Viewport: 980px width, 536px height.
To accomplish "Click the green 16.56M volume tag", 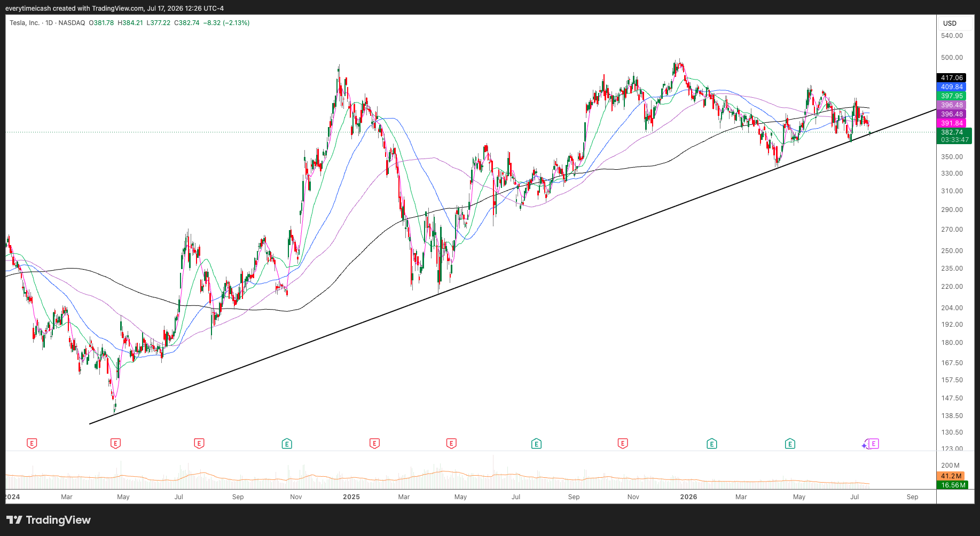I will click(x=953, y=485).
